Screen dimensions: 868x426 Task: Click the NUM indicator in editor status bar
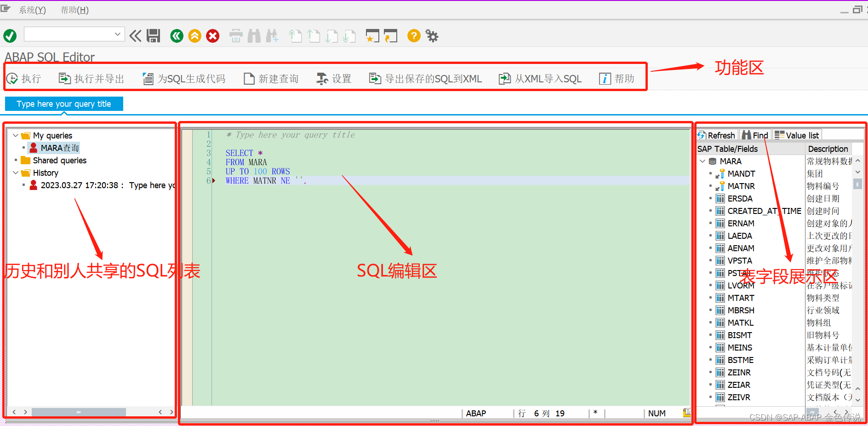click(657, 413)
